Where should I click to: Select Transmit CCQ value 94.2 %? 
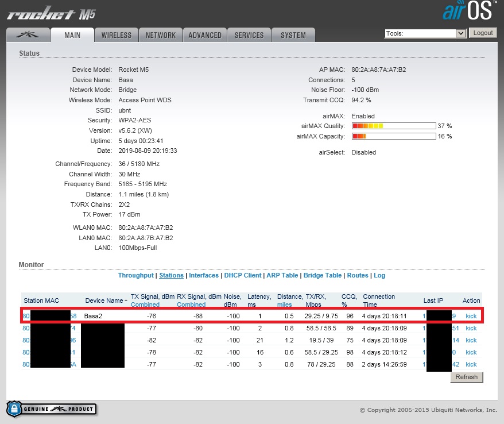tap(361, 100)
